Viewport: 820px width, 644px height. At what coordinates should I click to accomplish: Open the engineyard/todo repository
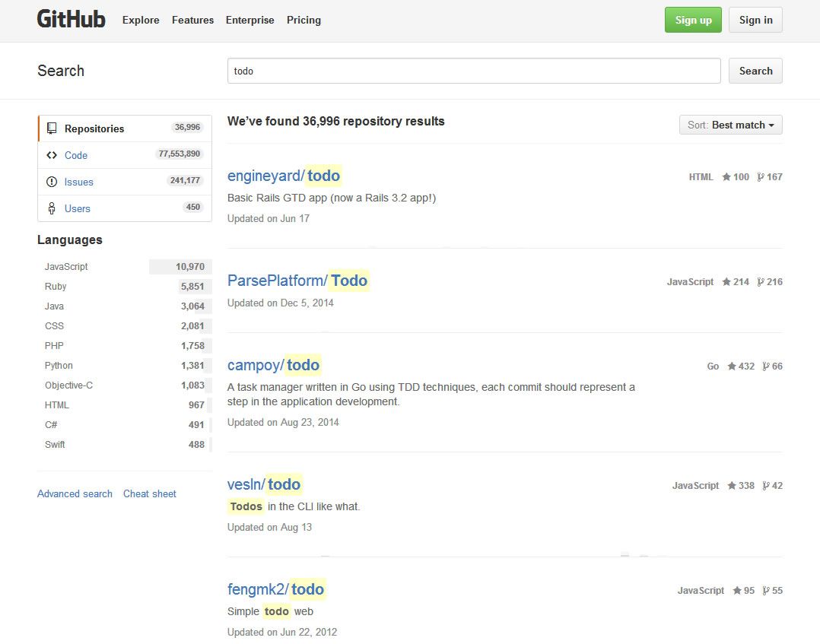pos(284,176)
